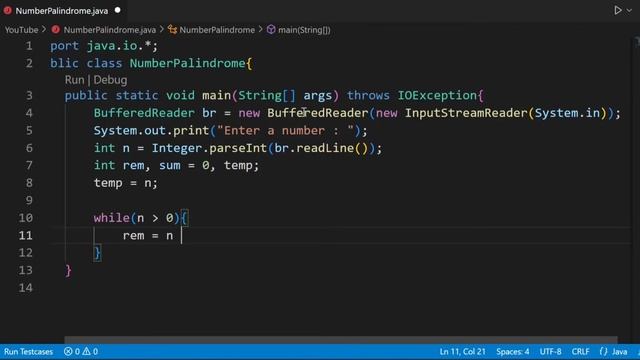This screenshot has width=640, height=360.
Task: Open the warnings count in status bar
Action: 90,351
